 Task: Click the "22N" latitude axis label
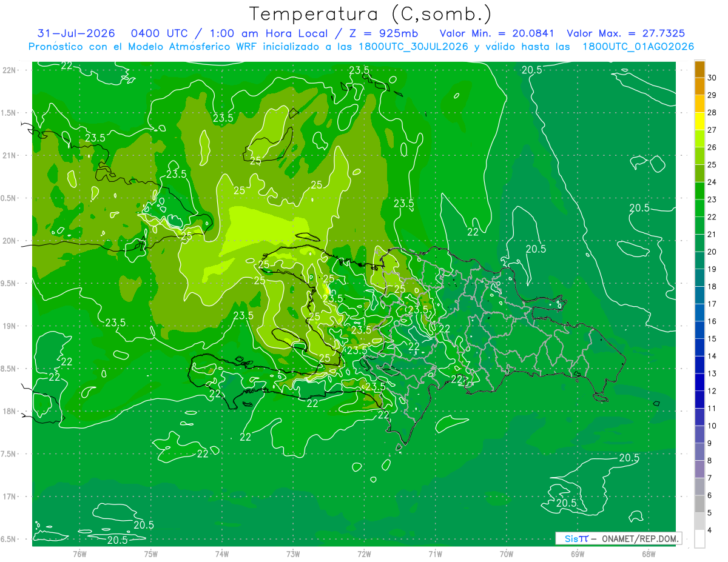click(10, 70)
